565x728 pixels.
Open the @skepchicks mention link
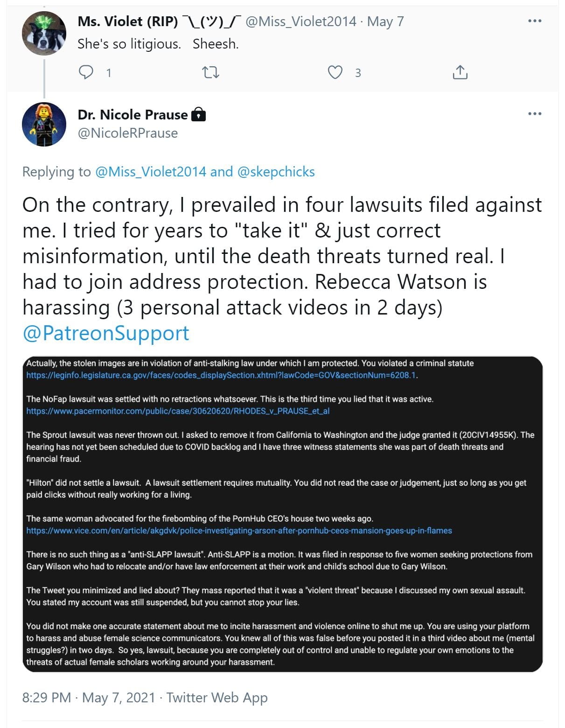tap(276, 172)
